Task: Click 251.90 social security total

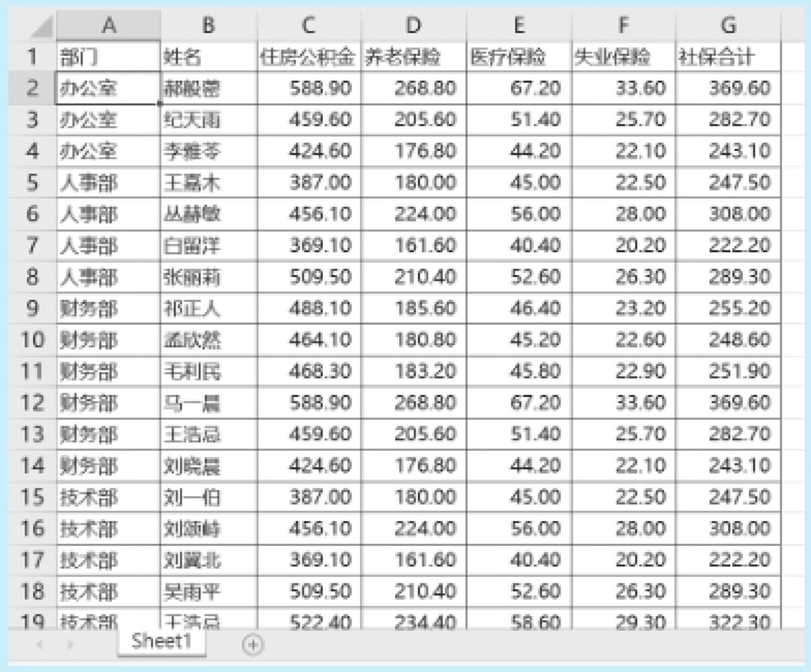Action: [x=728, y=371]
